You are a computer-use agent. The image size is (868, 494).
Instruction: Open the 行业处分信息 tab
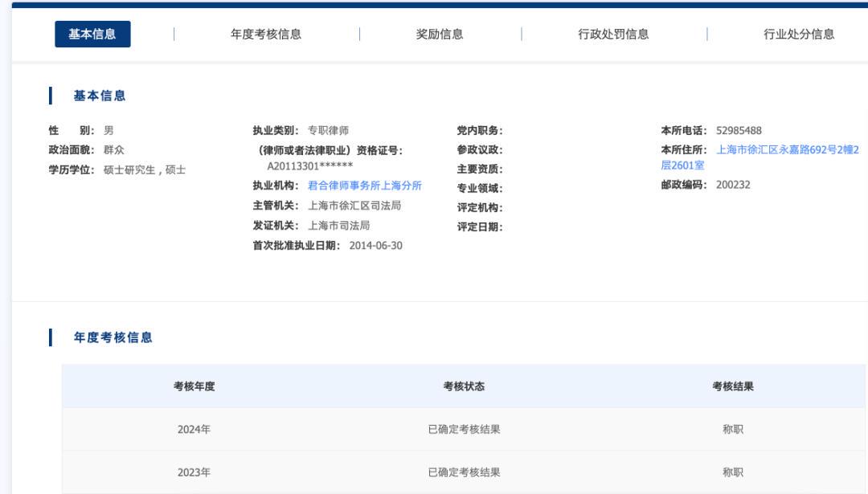(x=799, y=34)
